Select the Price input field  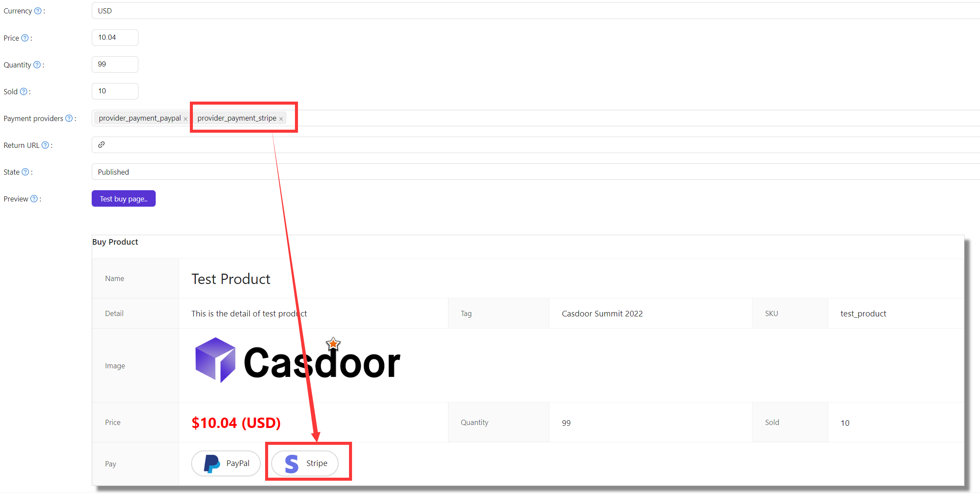click(x=114, y=38)
